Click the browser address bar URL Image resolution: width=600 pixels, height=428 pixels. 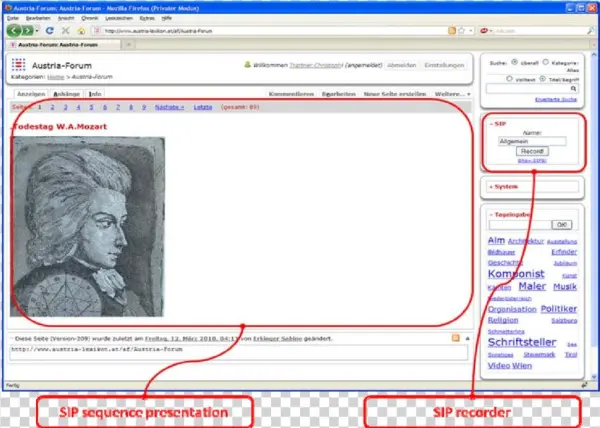point(158,31)
